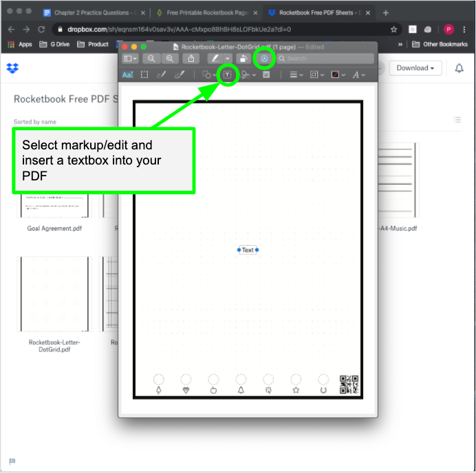
Task: Open the Text Style (A) dropdown
Action: (x=358, y=75)
